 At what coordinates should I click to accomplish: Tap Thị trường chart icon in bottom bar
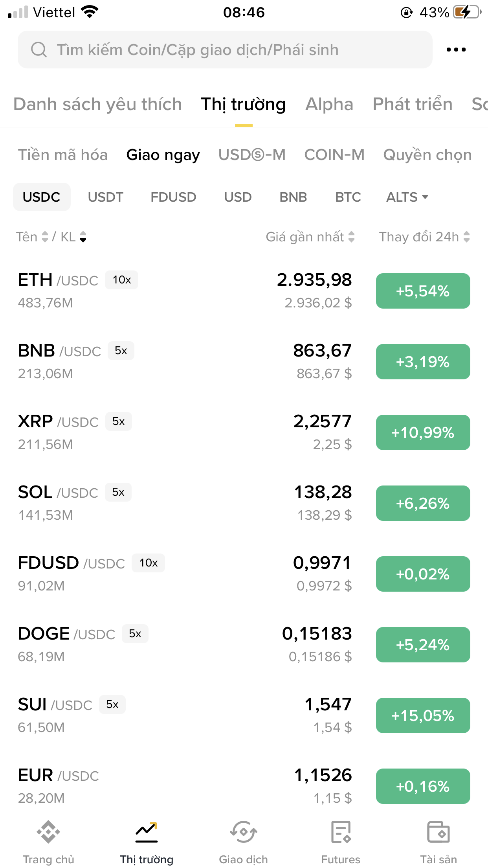pyautogui.click(x=147, y=832)
